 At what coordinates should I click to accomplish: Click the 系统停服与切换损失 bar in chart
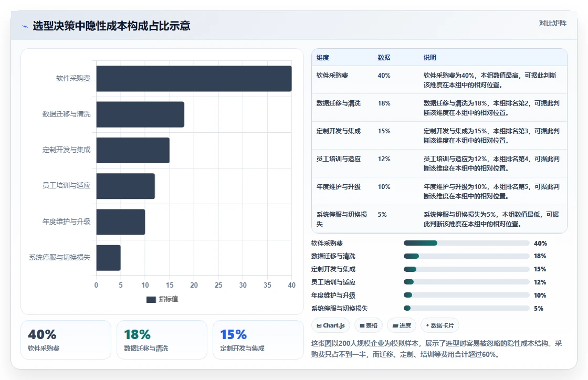[x=108, y=258]
